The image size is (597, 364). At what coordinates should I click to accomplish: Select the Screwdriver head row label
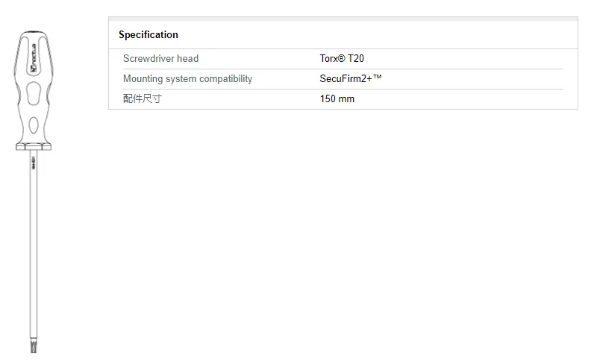160,58
